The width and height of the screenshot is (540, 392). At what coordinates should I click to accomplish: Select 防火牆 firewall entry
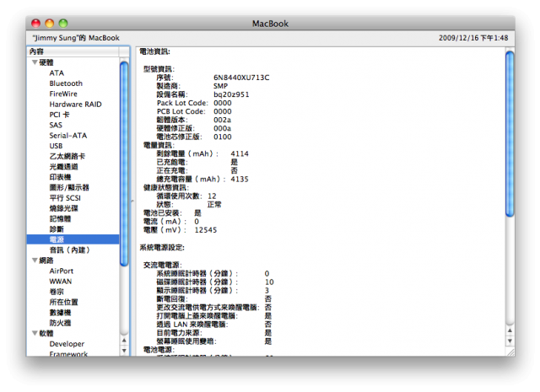60,323
